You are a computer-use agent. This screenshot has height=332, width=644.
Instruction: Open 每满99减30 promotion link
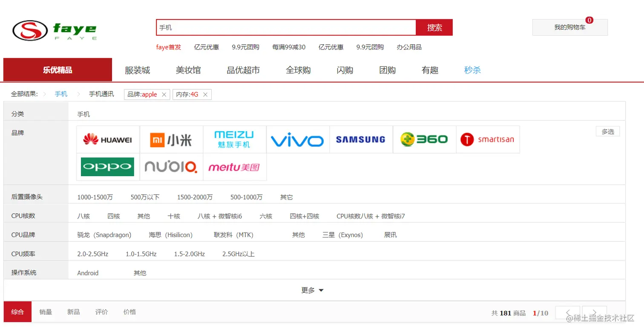(289, 47)
